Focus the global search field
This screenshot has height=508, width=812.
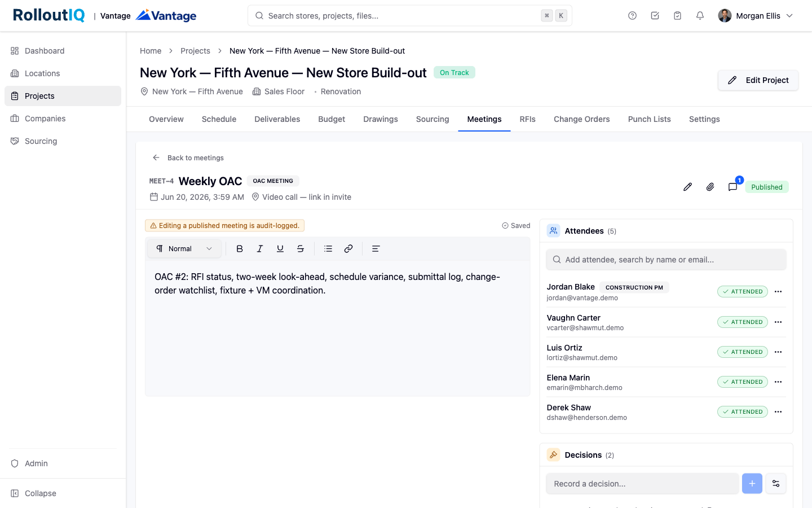point(410,16)
